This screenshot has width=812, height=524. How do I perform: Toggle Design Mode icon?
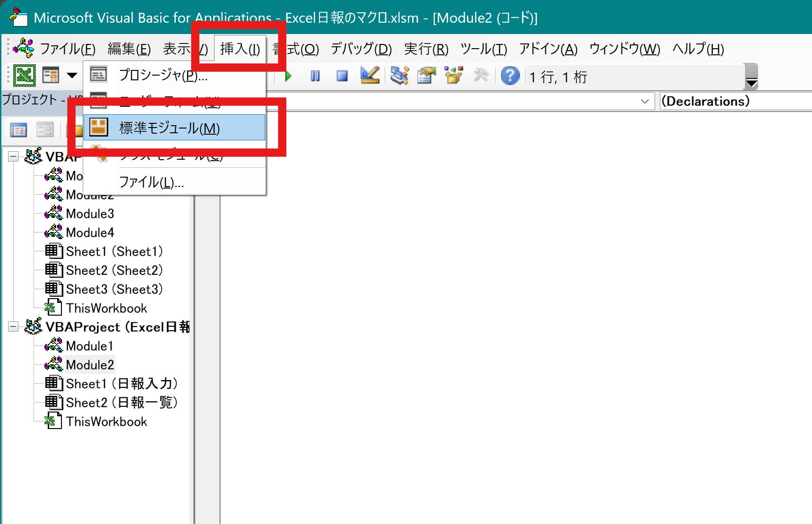tap(370, 76)
